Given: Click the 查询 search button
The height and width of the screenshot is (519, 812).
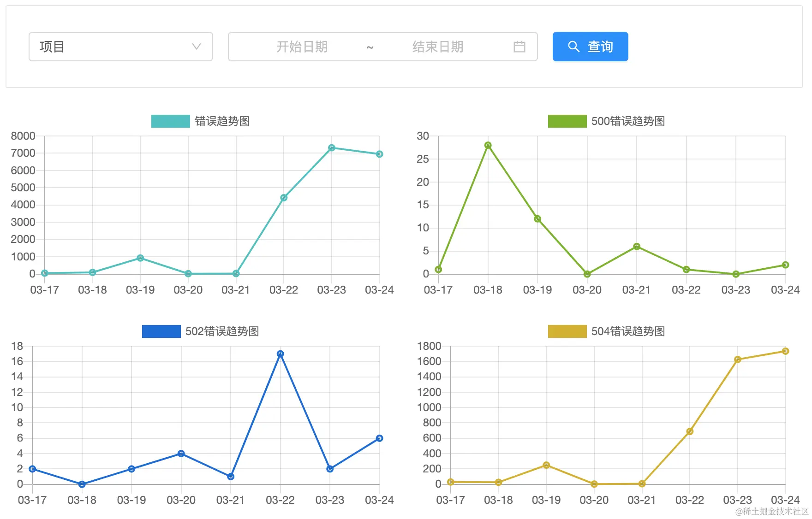Looking at the screenshot, I should click(591, 47).
